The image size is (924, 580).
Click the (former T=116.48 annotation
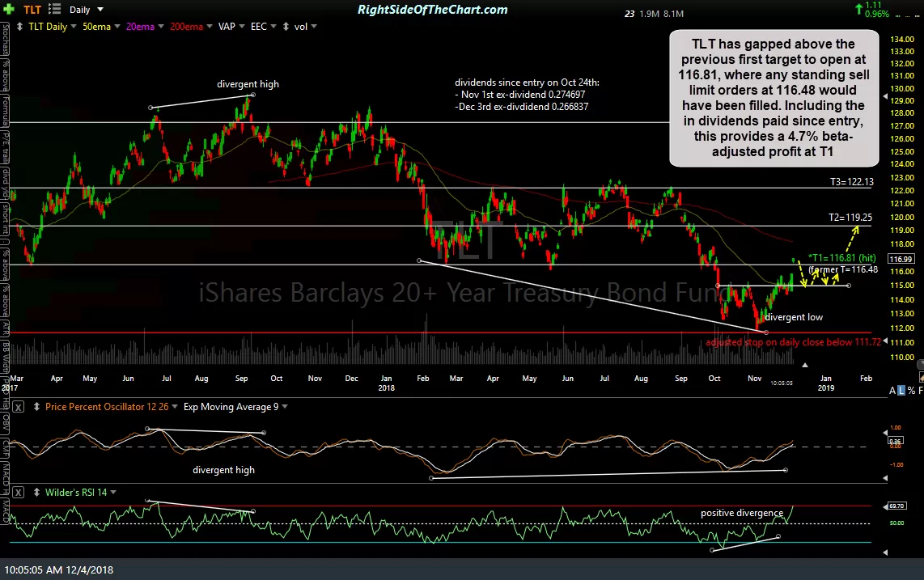(x=843, y=269)
